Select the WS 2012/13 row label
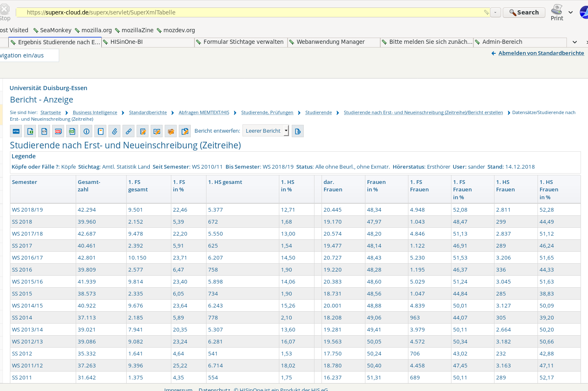This screenshot has width=588, height=391. point(27,342)
